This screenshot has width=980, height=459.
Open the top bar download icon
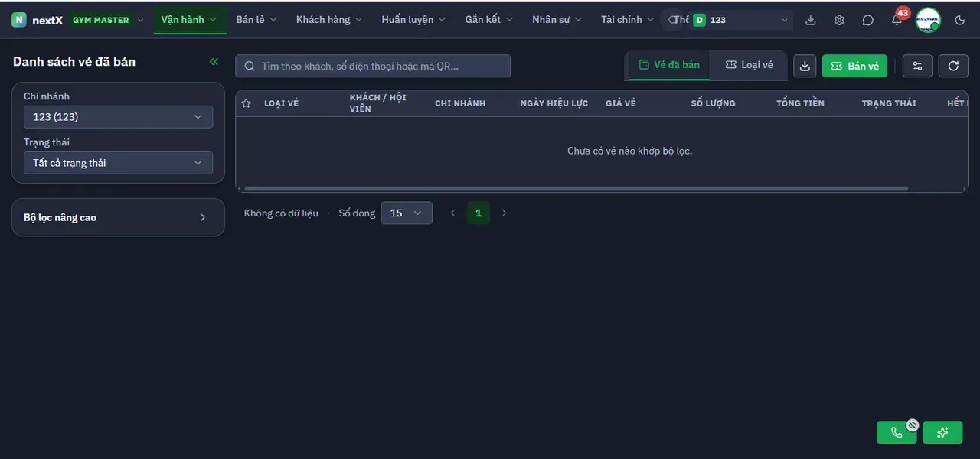point(811,20)
